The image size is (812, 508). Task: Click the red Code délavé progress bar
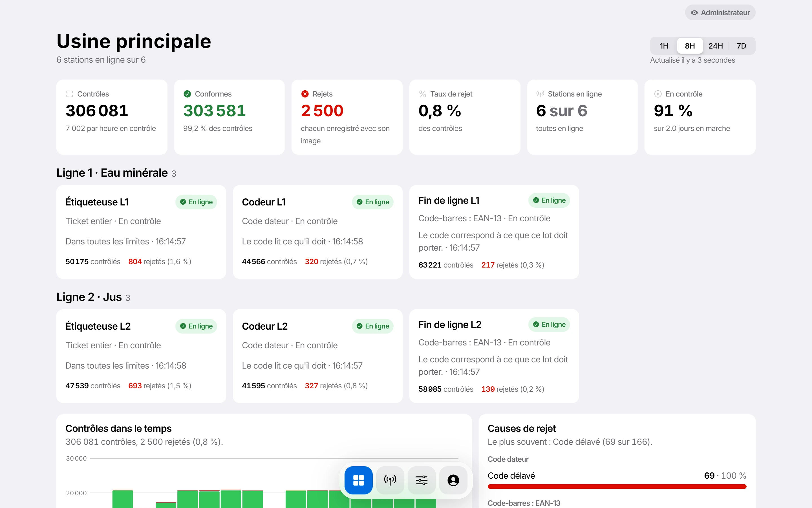[617, 487]
